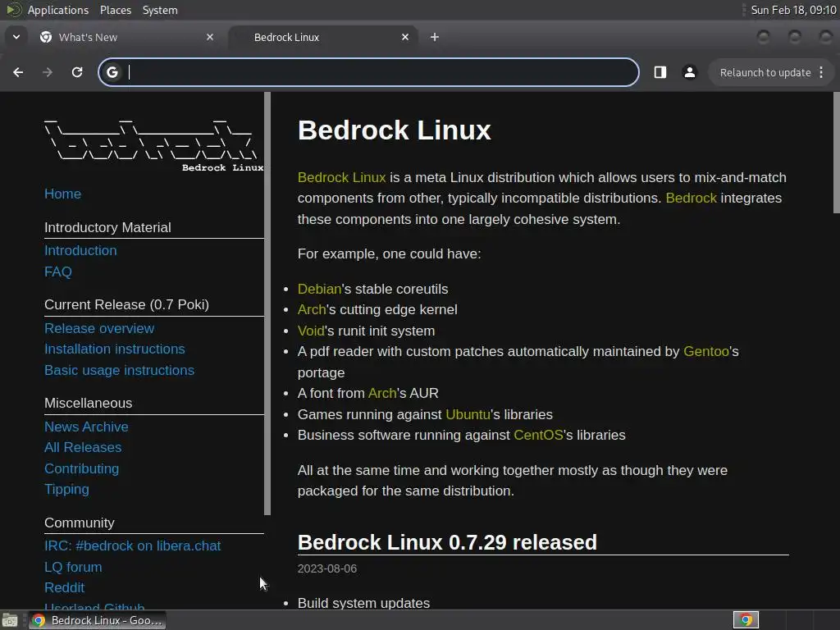Image resolution: width=840 pixels, height=630 pixels.
Task: Click the CentOS link
Action: click(538, 435)
